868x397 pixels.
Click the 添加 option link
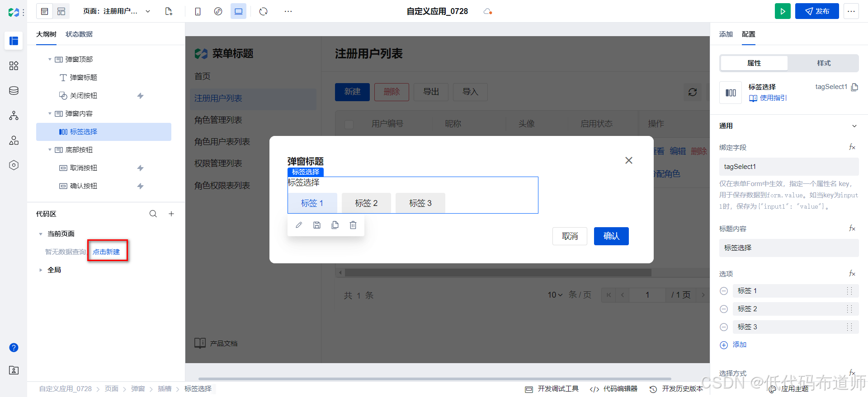coord(733,345)
